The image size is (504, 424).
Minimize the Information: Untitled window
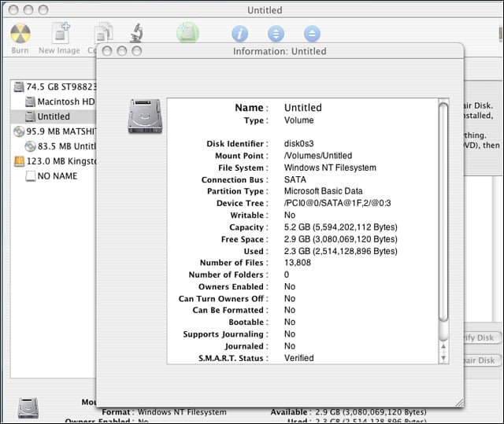pyautogui.click(x=122, y=50)
